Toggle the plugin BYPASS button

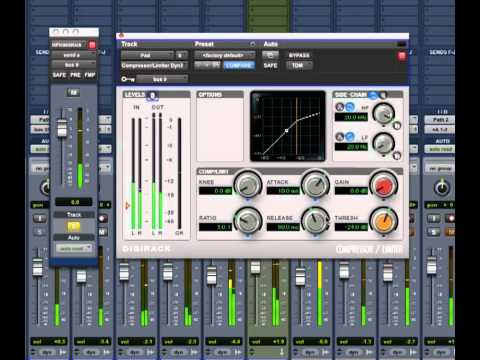click(x=299, y=55)
